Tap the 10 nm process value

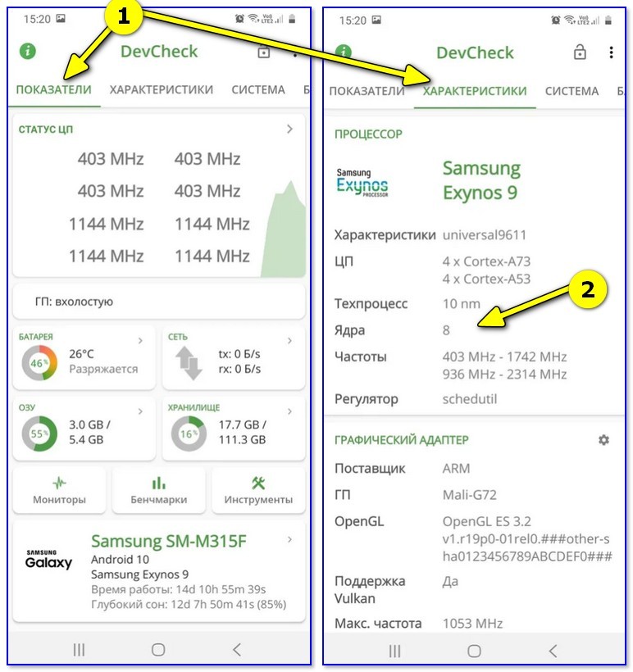click(461, 304)
